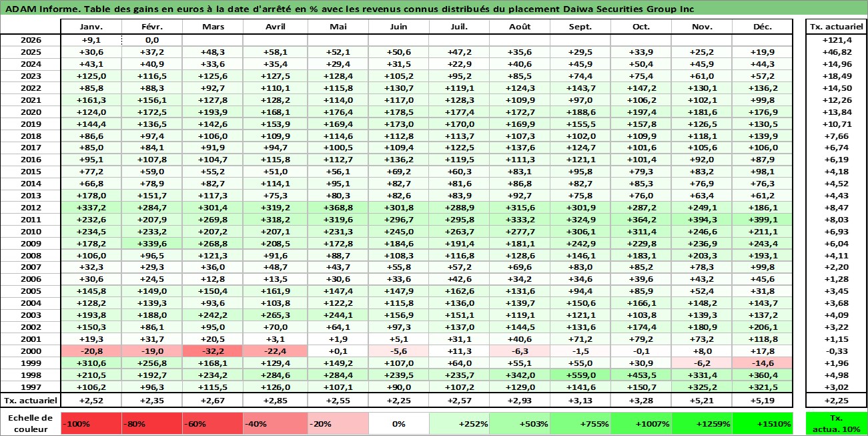Select the 'Sept.' column header
The width and height of the screenshot is (868, 436).
[580, 27]
